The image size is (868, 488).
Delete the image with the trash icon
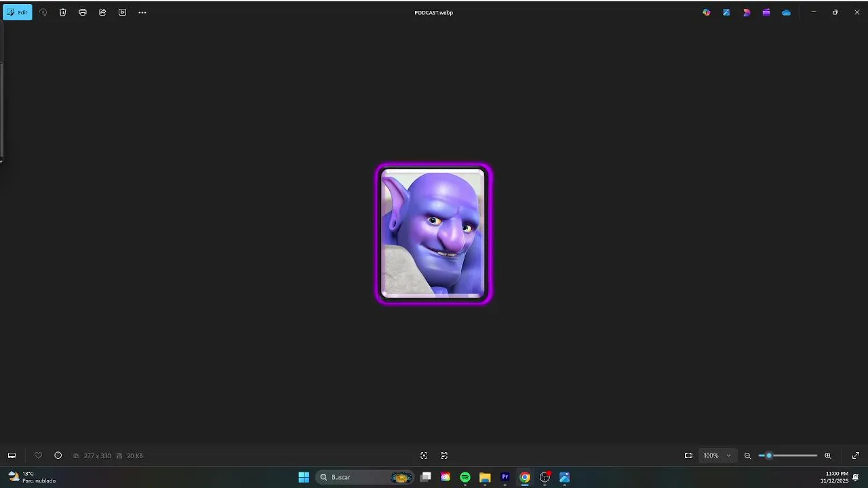[x=63, y=12]
